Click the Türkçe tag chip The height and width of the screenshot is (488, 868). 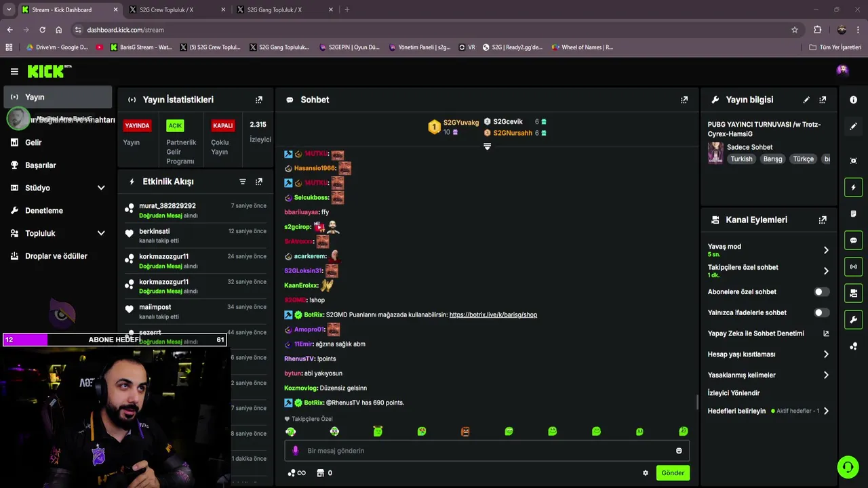pyautogui.click(x=803, y=159)
